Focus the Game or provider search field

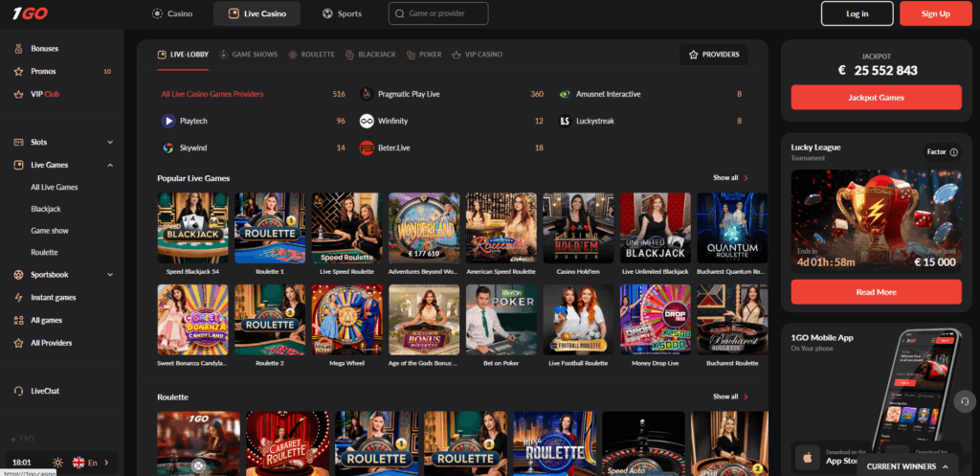pyautogui.click(x=438, y=13)
